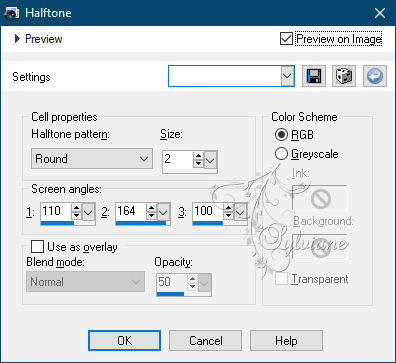
Task: Increase Size value with up arrow
Action: (x=199, y=156)
